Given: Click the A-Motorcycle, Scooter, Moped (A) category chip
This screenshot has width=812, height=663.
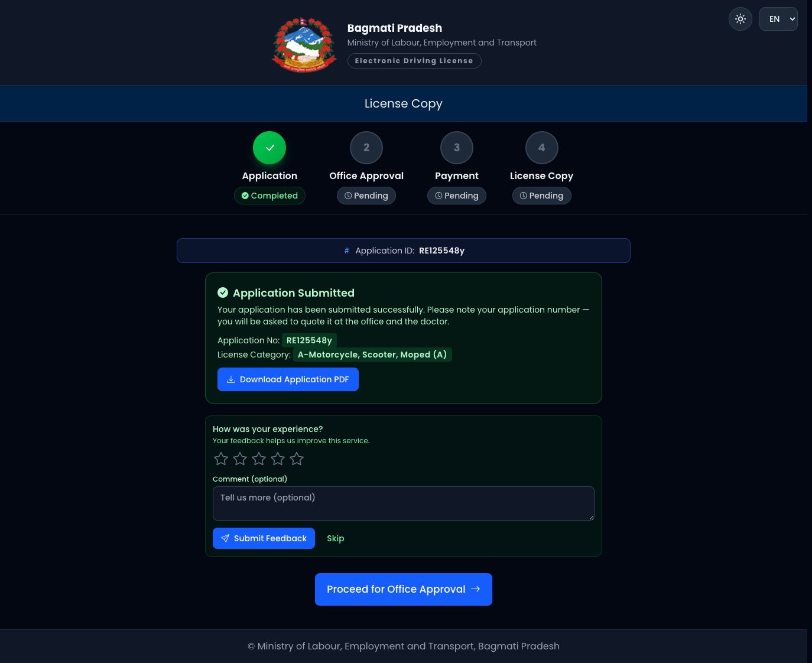Looking at the screenshot, I should click(372, 355).
